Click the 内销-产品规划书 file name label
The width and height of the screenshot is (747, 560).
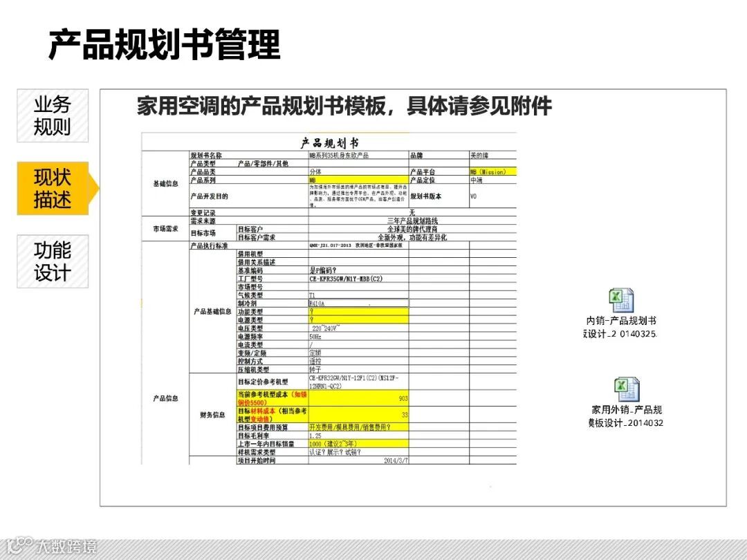pos(620,327)
